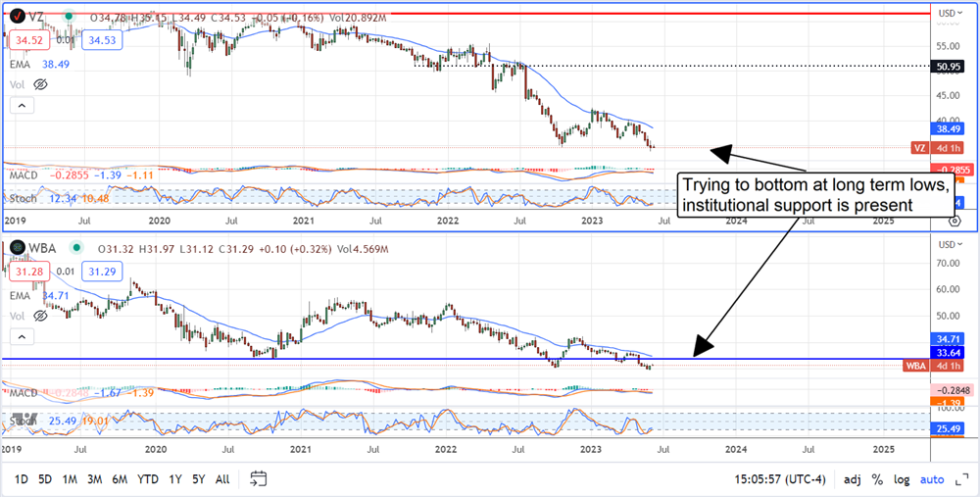Open the go-to-date calendar icon
Screen dimensions: 980x497
[259, 479]
